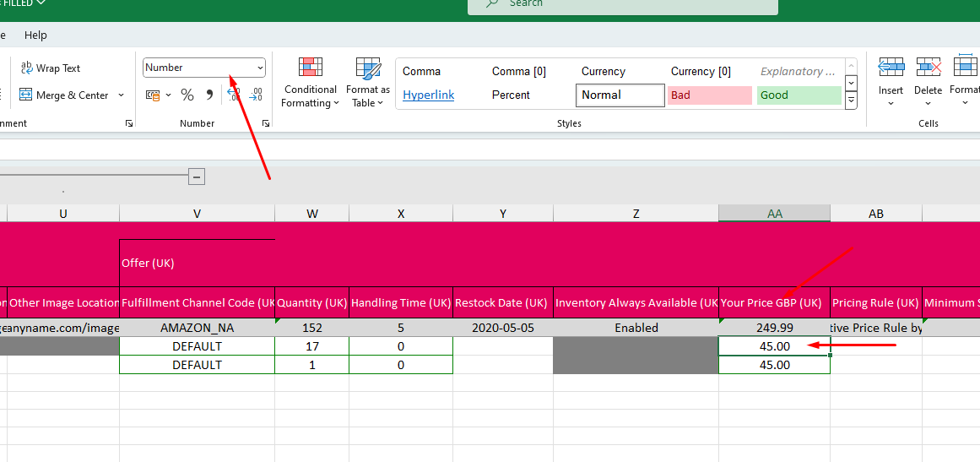The height and width of the screenshot is (462, 980).
Task: Click the Accounting Number Format icon
Action: tap(153, 95)
